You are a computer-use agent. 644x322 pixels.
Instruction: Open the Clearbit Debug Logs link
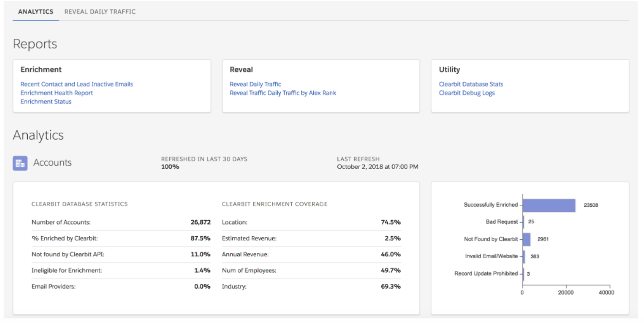[x=467, y=93]
